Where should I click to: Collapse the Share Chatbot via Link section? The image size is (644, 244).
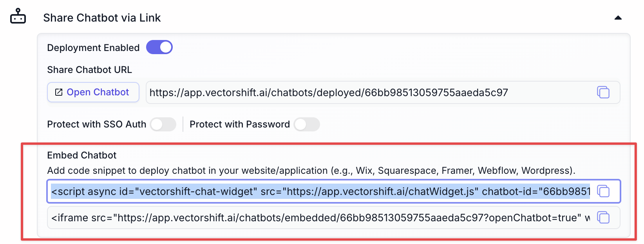click(x=618, y=18)
